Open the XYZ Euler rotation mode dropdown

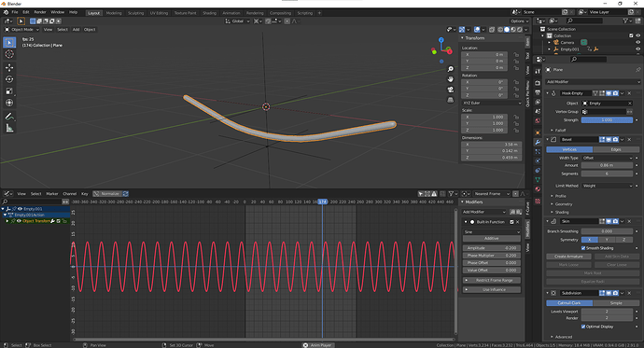tap(492, 103)
